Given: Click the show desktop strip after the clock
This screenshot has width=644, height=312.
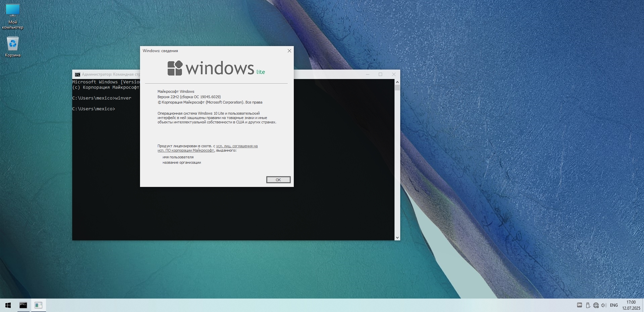Looking at the screenshot, I should [643, 305].
